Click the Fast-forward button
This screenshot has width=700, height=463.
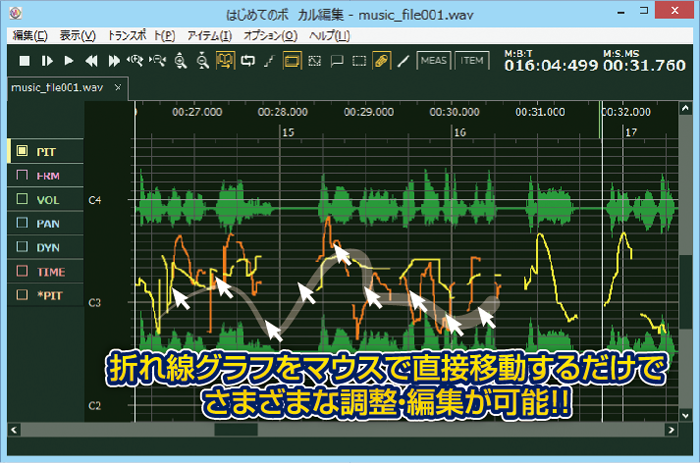pos(113,61)
